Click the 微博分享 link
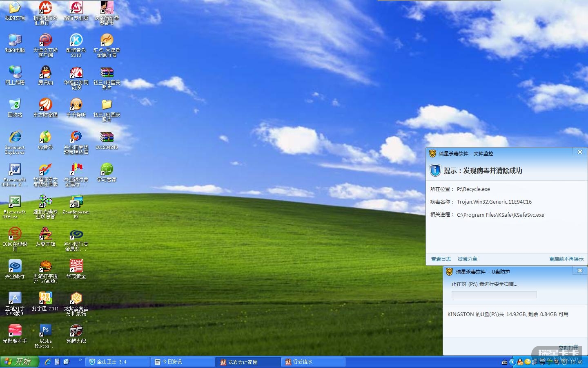 click(x=468, y=259)
